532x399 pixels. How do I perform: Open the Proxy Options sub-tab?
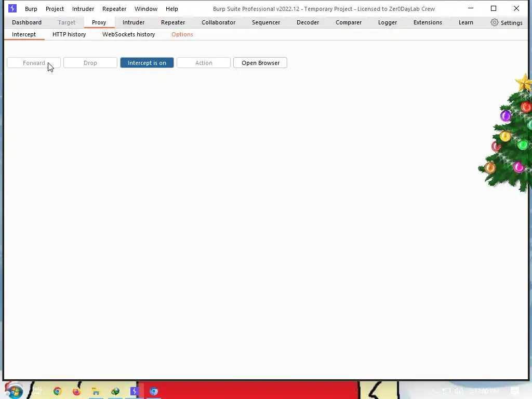coord(182,34)
